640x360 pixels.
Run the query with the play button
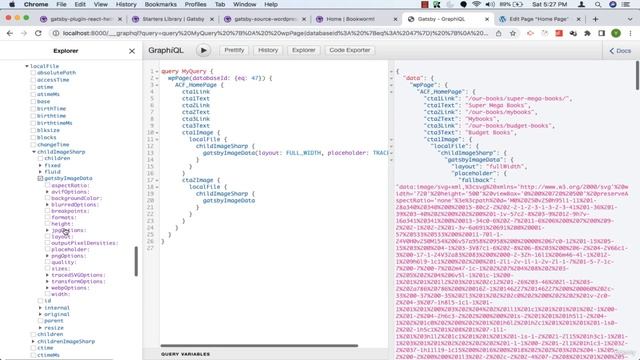tap(203, 50)
